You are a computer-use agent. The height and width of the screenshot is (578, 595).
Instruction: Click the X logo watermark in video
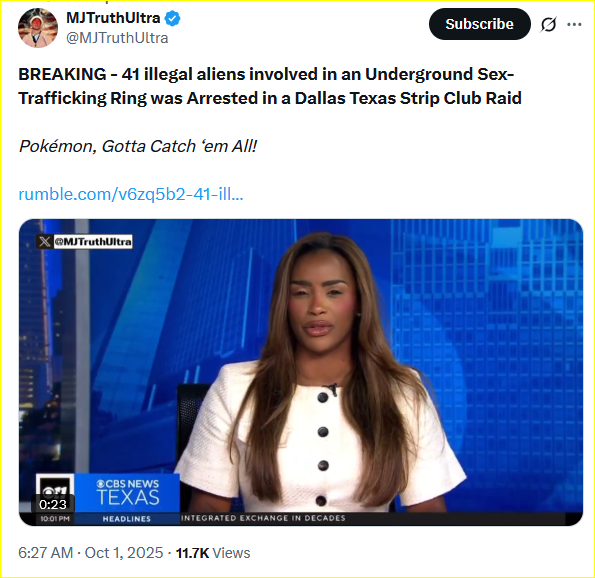pyautogui.click(x=44, y=242)
